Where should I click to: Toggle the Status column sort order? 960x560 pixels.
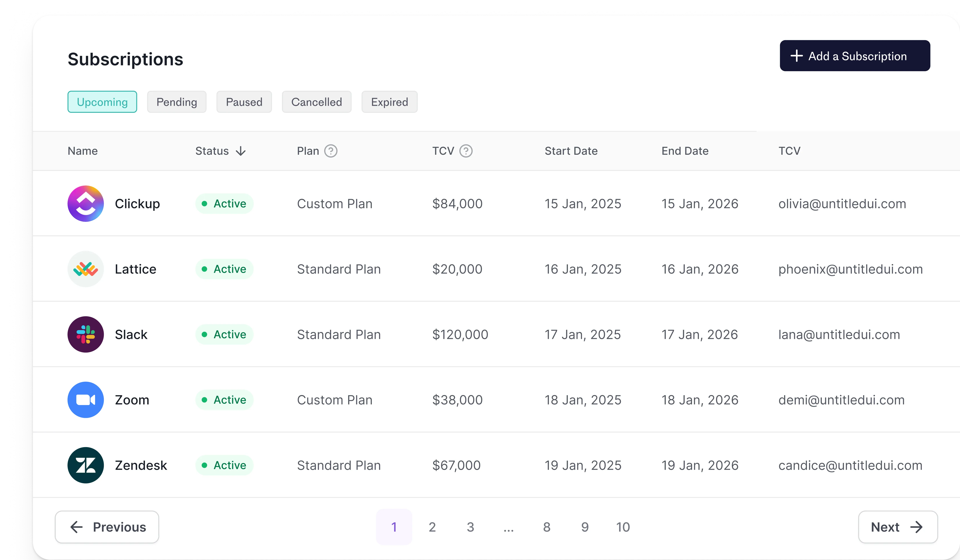(x=241, y=151)
